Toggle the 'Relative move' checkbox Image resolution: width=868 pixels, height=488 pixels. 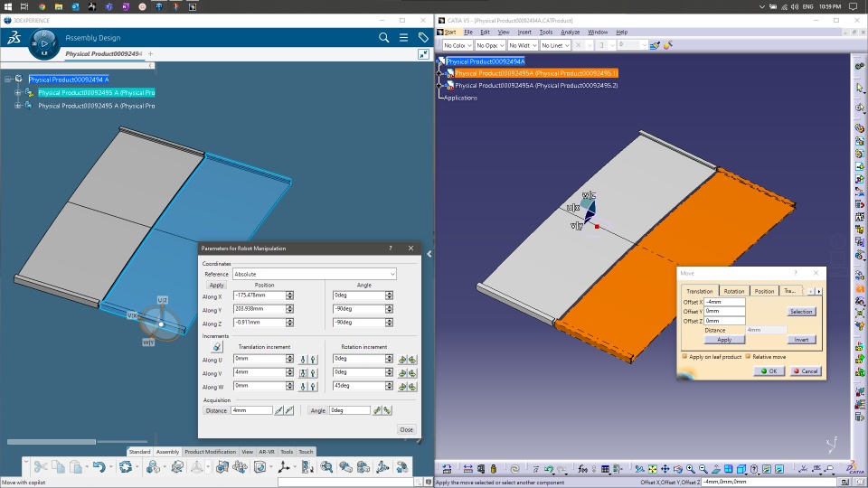click(x=748, y=356)
